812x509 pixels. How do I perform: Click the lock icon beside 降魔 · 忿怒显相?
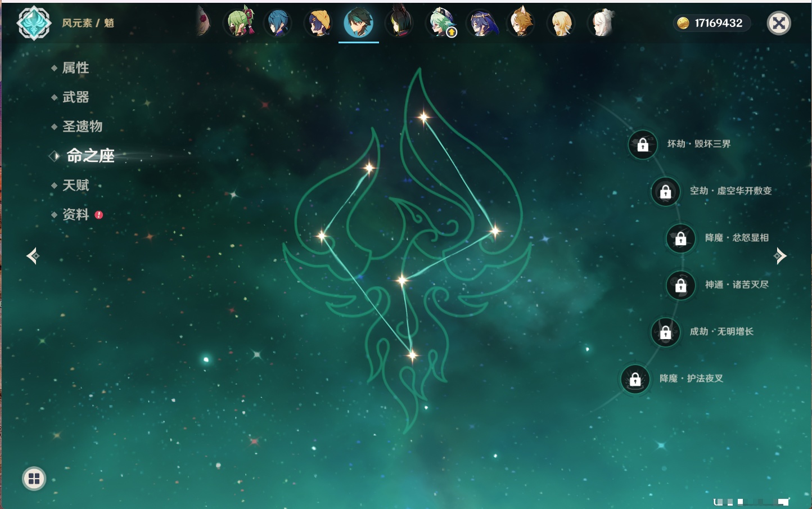coord(680,238)
